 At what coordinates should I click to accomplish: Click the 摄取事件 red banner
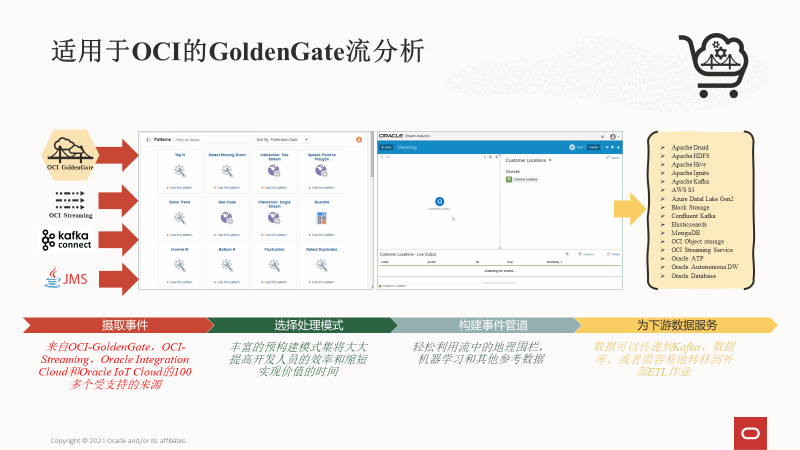click(x=118, y=325)
